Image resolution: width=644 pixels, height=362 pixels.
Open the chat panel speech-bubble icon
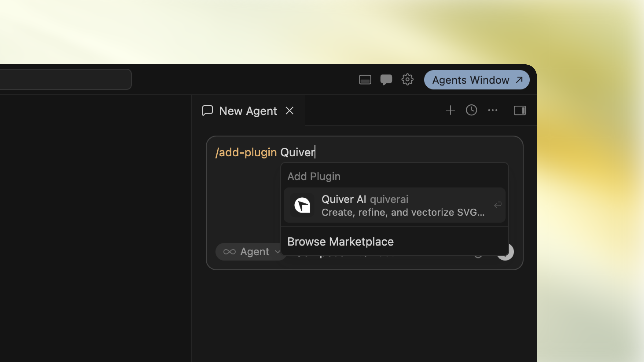(386, 80)
